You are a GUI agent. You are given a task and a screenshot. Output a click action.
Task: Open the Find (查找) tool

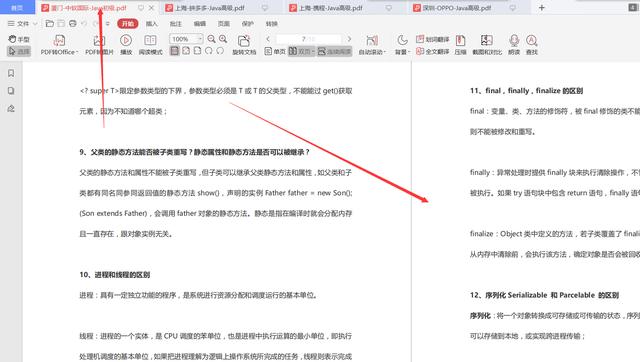pyautogui.click(x=531, y=45)
